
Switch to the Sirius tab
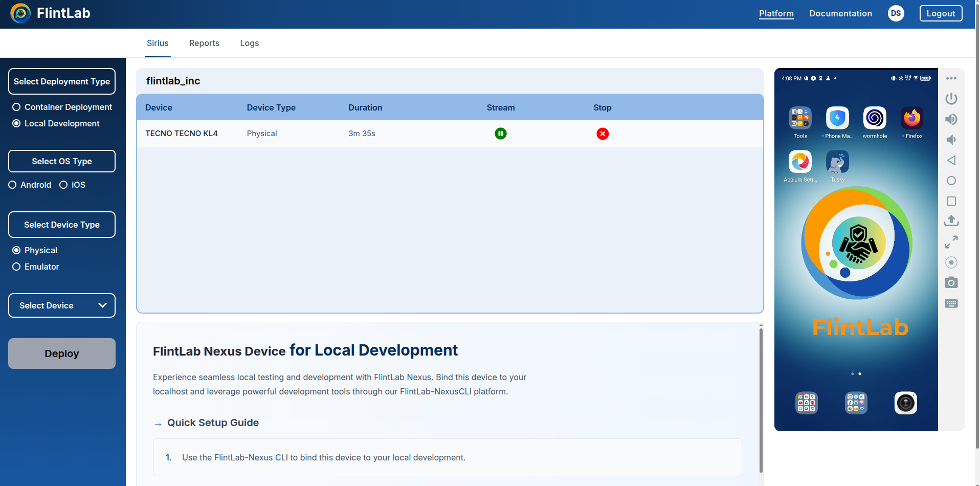click(x=158, y=43)
